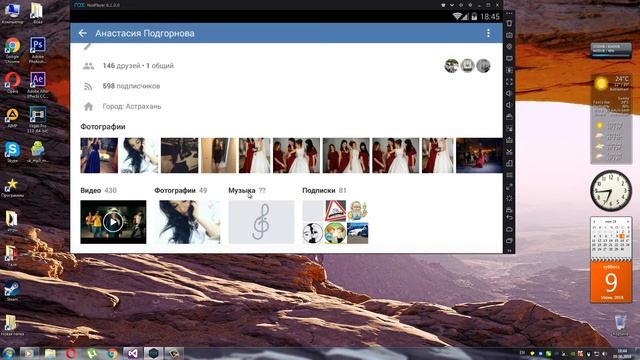
Task: Select the Skype desktop shortcut
Action: [x=12, y=153]
